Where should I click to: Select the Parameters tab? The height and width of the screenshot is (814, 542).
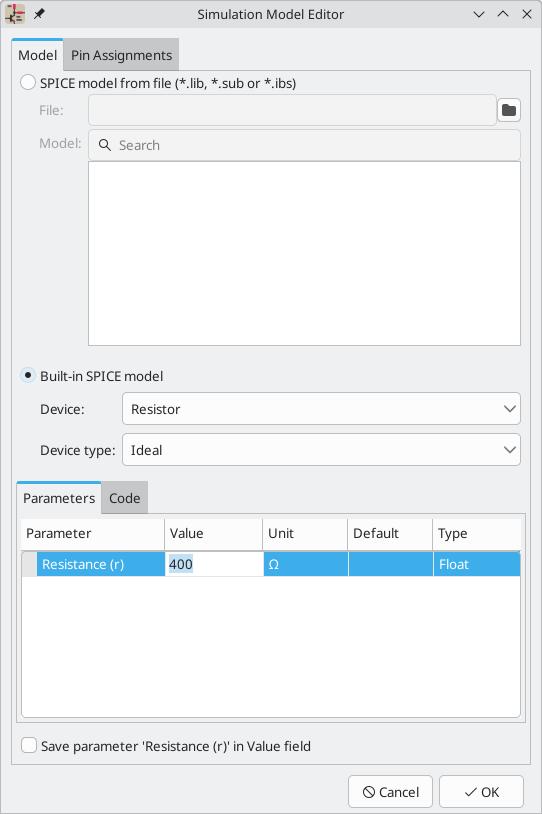59,498
